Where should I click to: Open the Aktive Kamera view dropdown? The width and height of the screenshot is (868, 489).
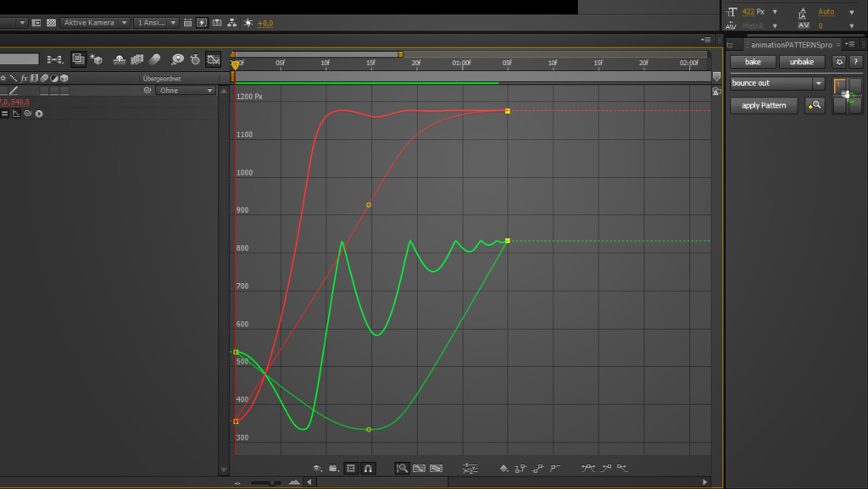(125, 23)
